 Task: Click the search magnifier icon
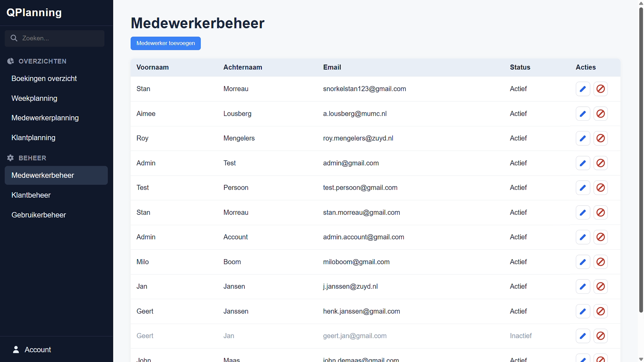(x=14, y=38)
